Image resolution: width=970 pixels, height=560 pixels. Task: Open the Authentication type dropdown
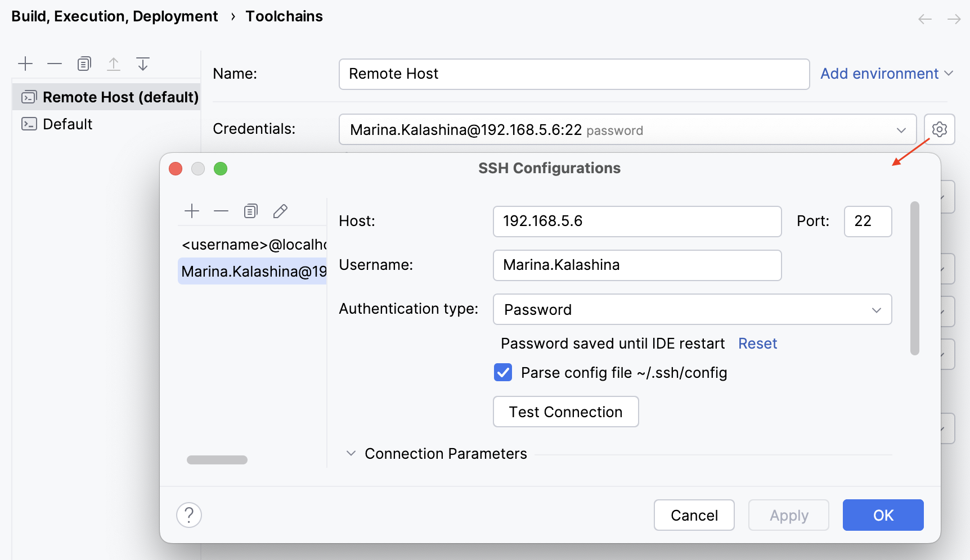[x=876, y=309]
